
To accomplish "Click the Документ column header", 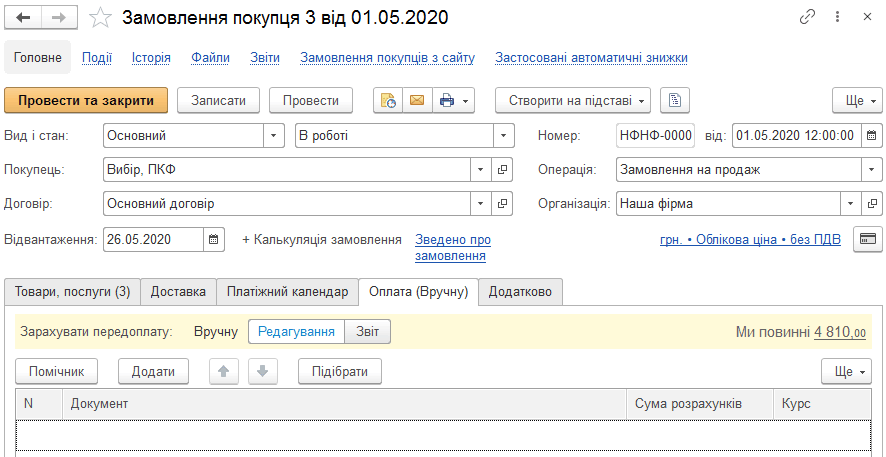I will pos(345,403).
